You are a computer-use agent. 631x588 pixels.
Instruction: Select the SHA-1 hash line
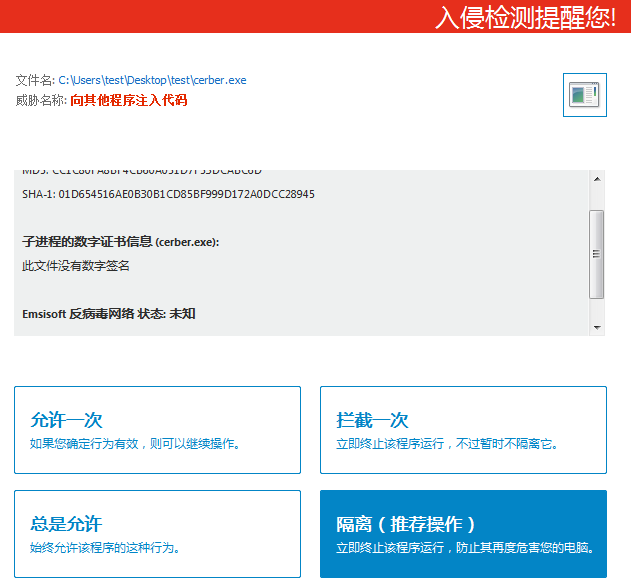click(168, 194)
